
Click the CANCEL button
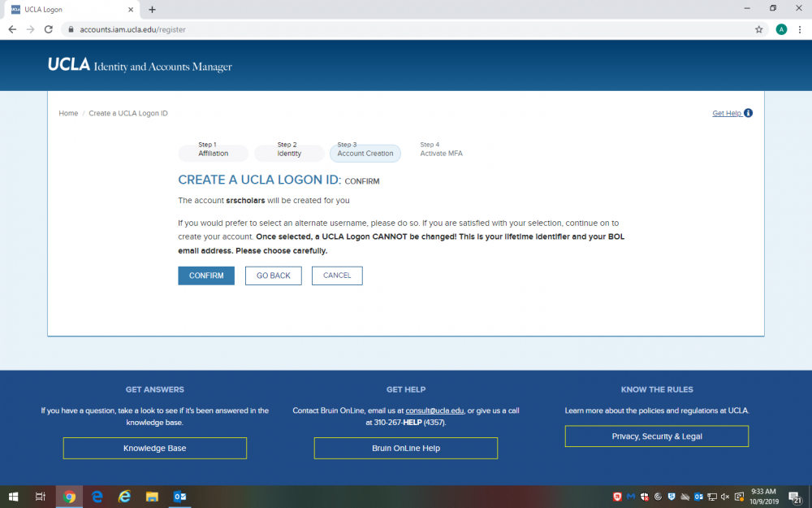[x=337, y=276]
